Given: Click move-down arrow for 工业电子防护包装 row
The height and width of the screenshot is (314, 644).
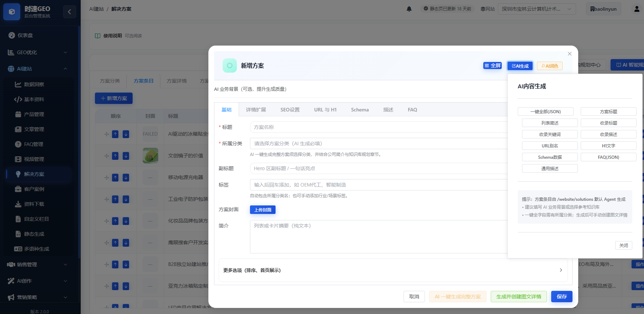Looking at the screenshot, I should (x=126, y=199).
